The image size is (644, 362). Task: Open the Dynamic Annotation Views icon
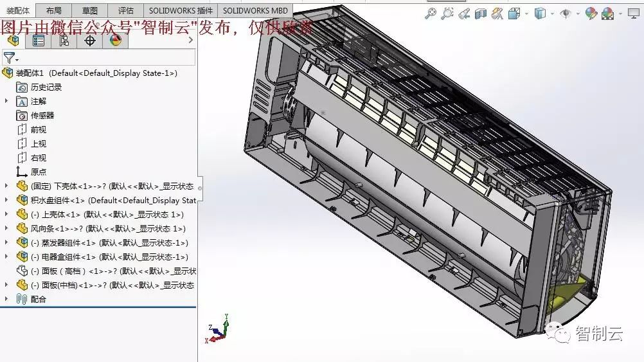pyautogui.click(x=497, y=14)
